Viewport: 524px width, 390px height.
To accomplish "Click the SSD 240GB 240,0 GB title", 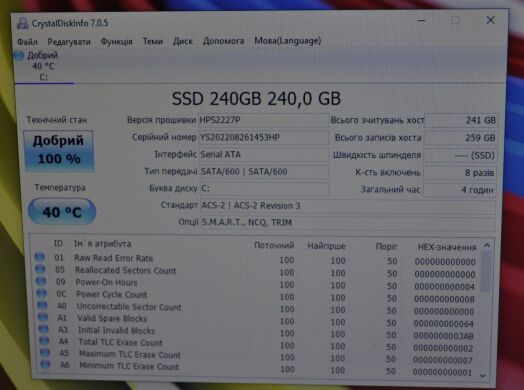I will click(x=256, y=99).
